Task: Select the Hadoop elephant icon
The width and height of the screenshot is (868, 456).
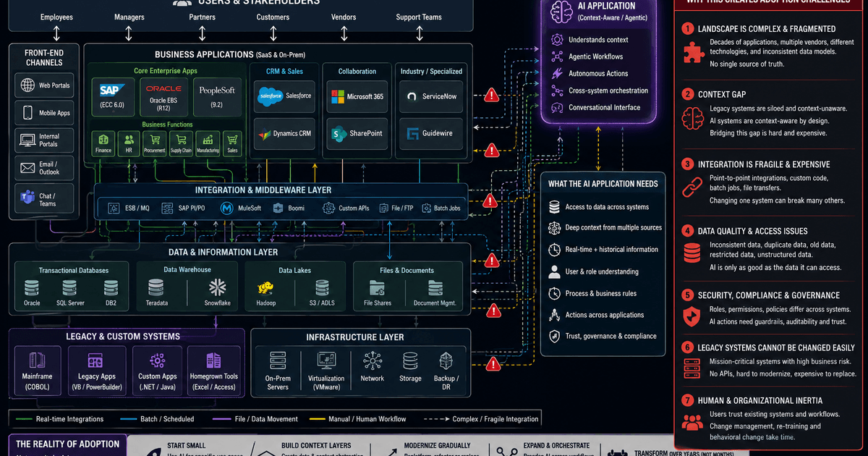Action: tap(265, 287)
